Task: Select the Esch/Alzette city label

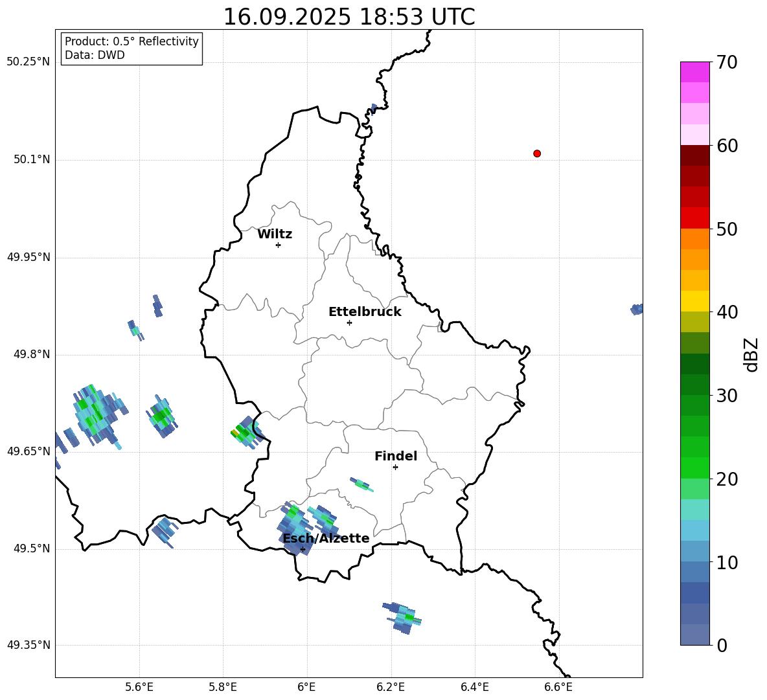Action: (x=326, y=539)
